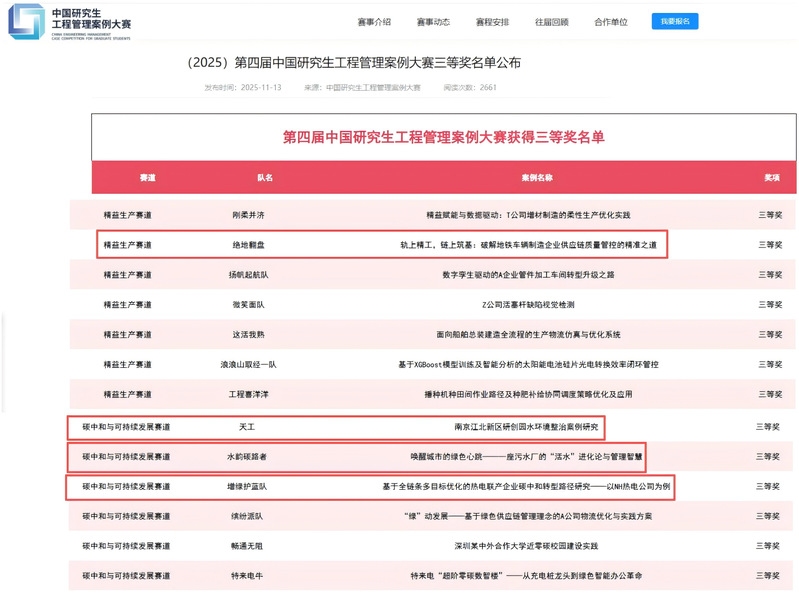Viewport: 799px width, 595px height.
Task: Open the 合作单位 menu
Action: pyautogui.click(x=611, y=22)
